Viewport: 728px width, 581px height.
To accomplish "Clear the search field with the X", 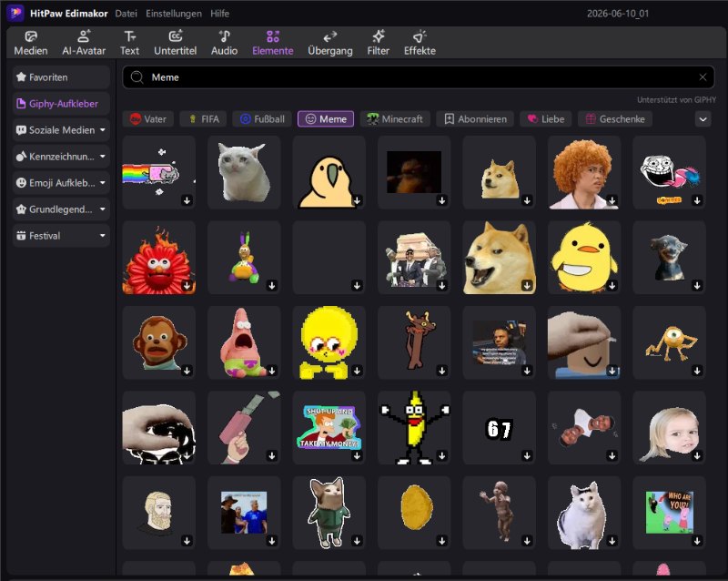I will pyautogui.click(x=703, y=77).
